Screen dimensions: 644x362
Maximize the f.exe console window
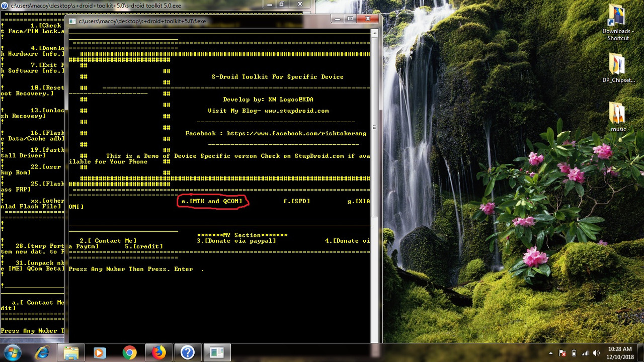(x=351, y=20)
